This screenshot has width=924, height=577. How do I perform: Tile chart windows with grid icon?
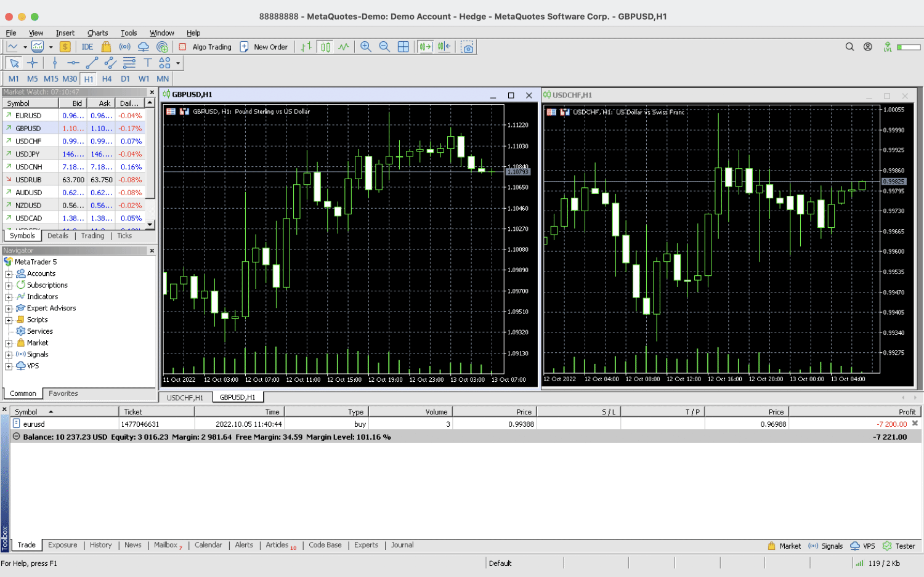403,47
